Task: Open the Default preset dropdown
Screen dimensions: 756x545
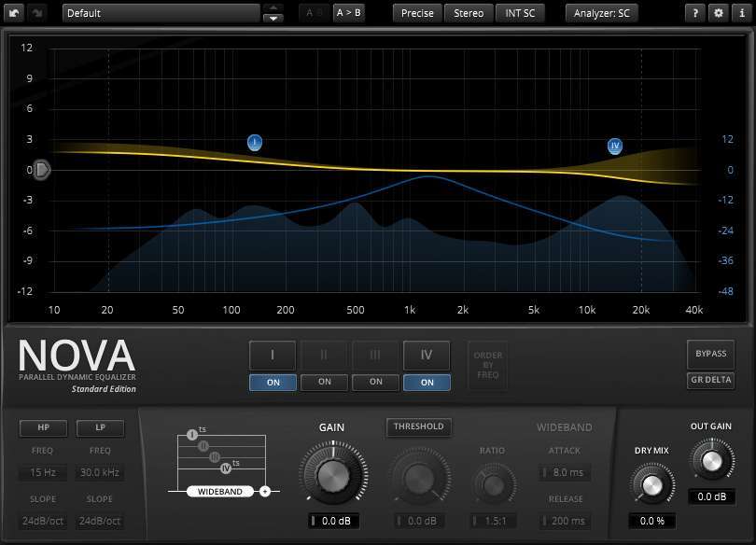Action: tap(161, 13)
